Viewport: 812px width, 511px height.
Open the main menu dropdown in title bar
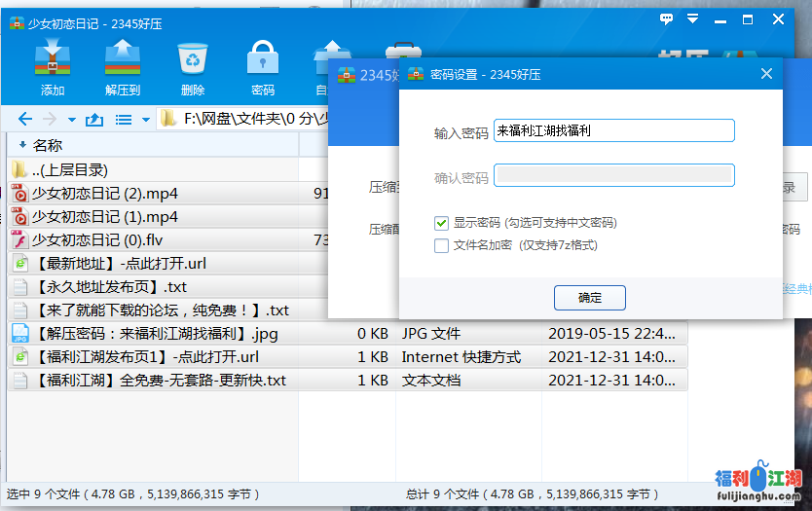tap(693, 18)
